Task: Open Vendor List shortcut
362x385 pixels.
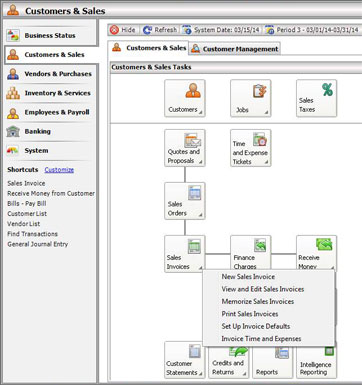Action: tap(24, 224)
